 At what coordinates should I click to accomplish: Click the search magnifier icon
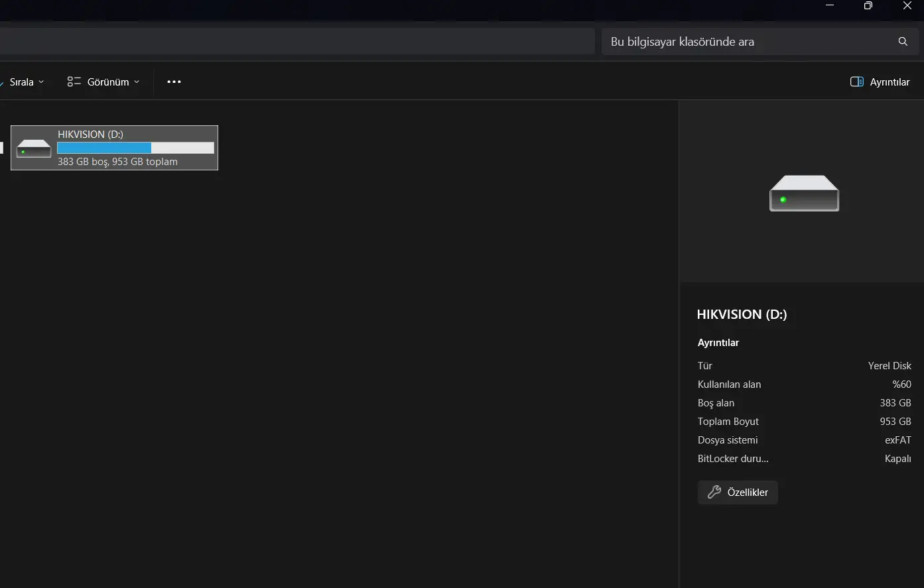[903, 41]
